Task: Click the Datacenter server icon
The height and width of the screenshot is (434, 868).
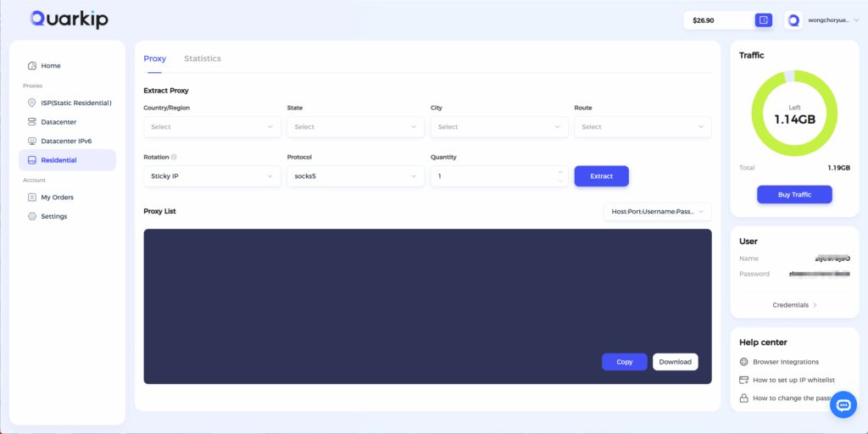Action: pos(32,122)
